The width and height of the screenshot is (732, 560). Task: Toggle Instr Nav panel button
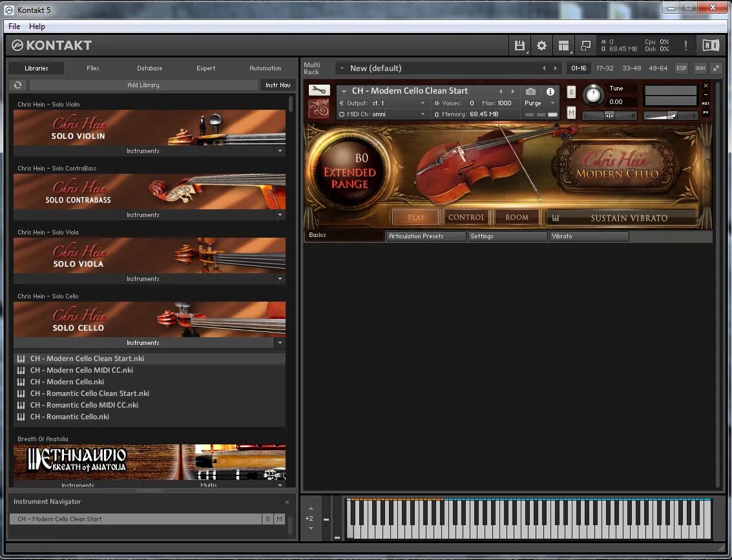pos(278,85)
